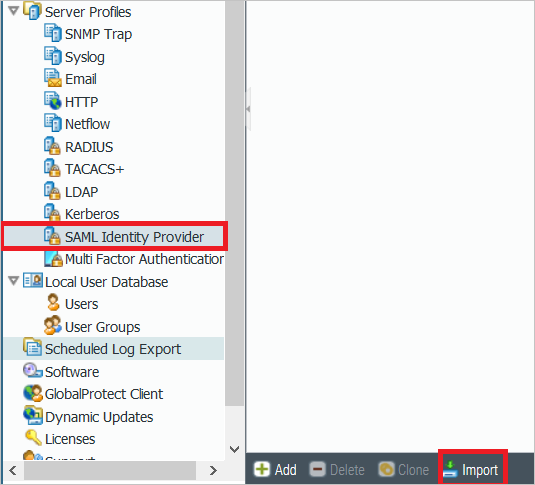Click the LDAP lock icon
535x485 pixels.
pyautogui.click(x=53, y=191)
